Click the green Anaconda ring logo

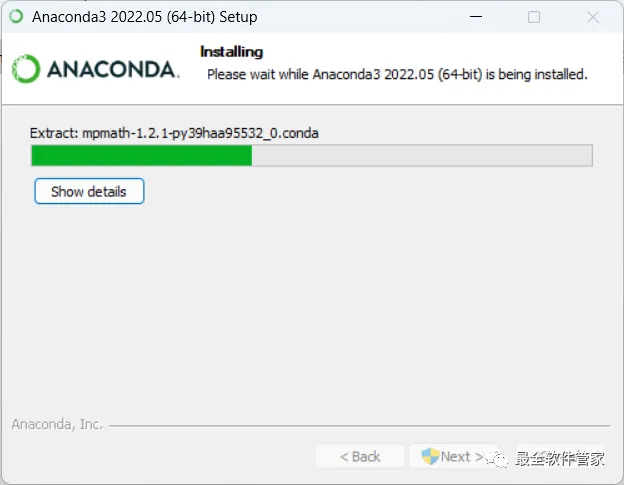point(26,69)
